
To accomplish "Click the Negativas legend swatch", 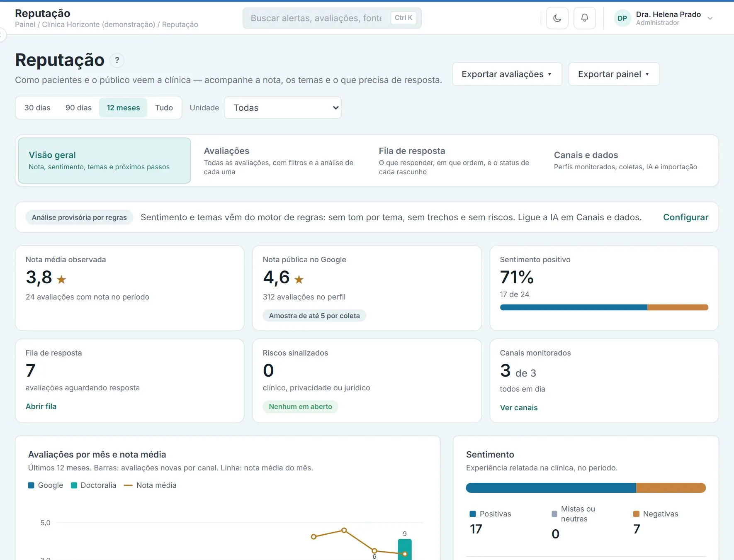I will 636,514.
